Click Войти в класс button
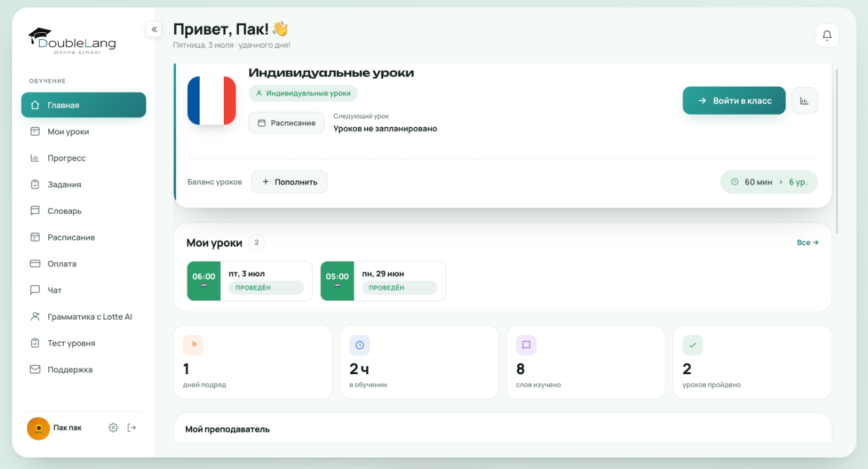Viewport: 868px width, 469px height. point(734,100)
